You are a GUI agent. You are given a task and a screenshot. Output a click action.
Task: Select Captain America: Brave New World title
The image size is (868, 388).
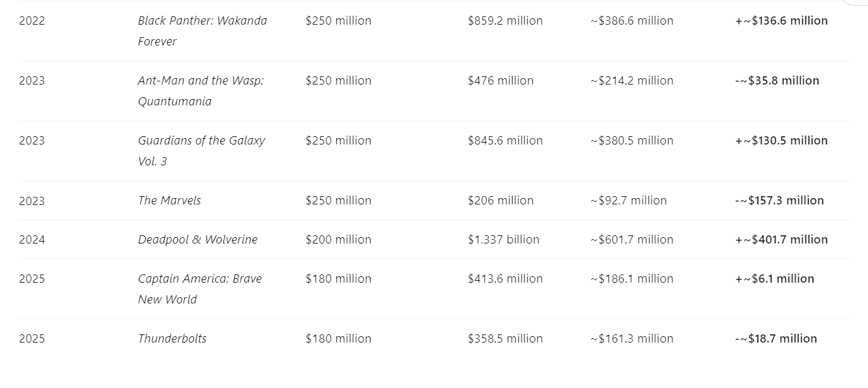(199, 289)
